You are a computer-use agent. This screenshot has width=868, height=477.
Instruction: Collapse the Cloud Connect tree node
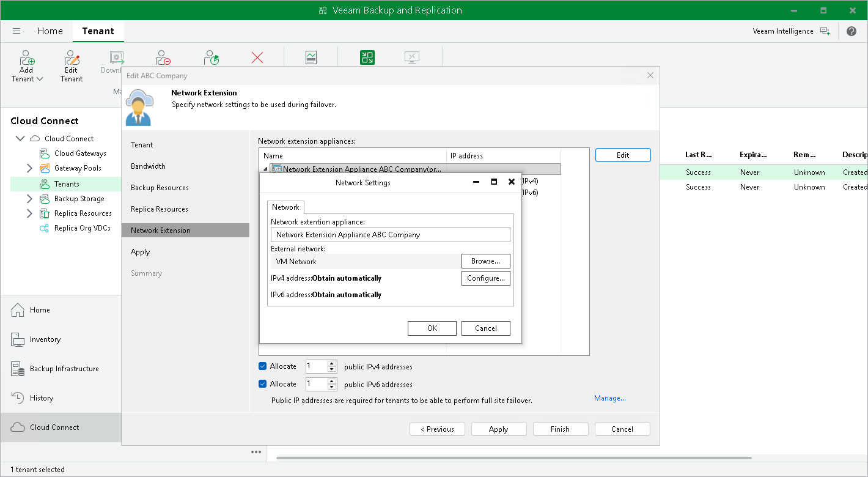[x=20, y=139]
